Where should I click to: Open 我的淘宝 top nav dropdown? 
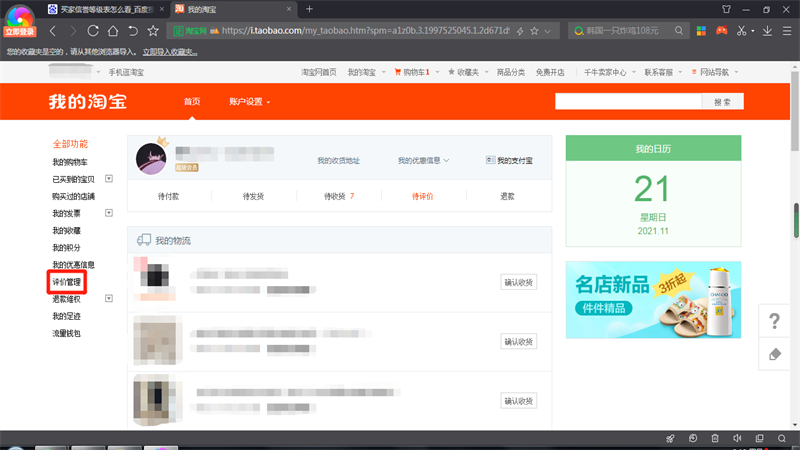[366, 72]
